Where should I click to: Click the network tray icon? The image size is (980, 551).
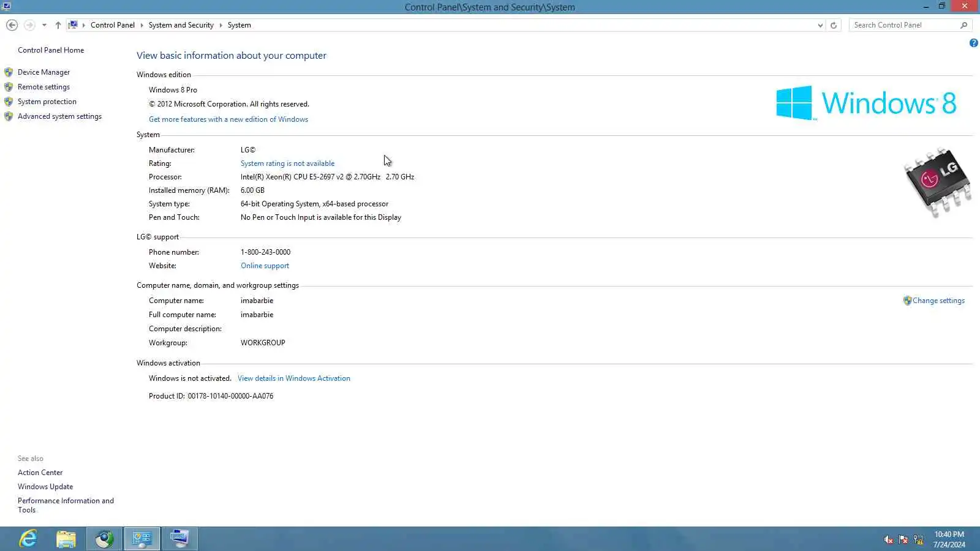click(x=918, y=539)
